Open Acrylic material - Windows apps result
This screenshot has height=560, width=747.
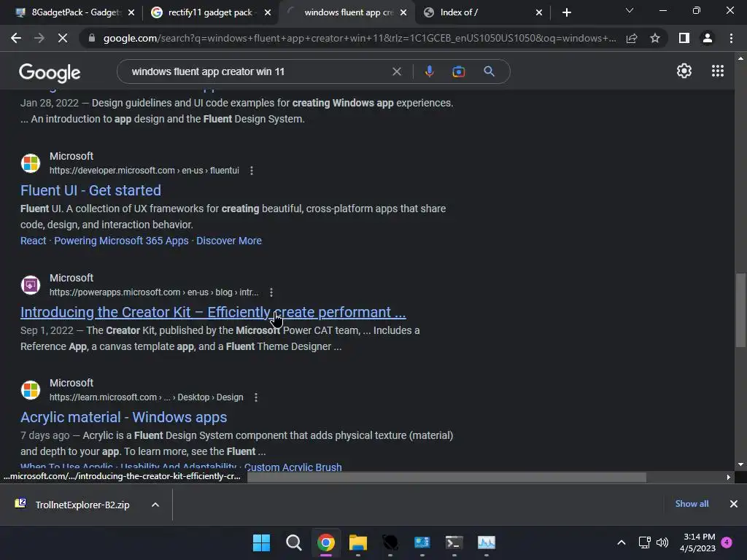[x=123, y=417]
